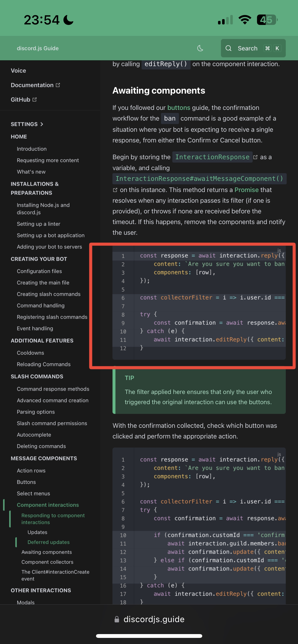Open the GitHub external link
Viewport: 298px width, 644px height.
(x=24, y=99)
